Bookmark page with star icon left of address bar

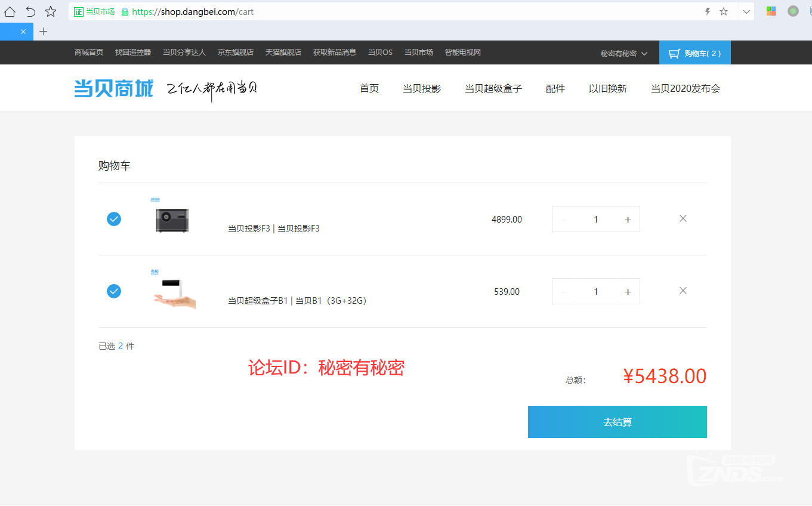(51, 11)
